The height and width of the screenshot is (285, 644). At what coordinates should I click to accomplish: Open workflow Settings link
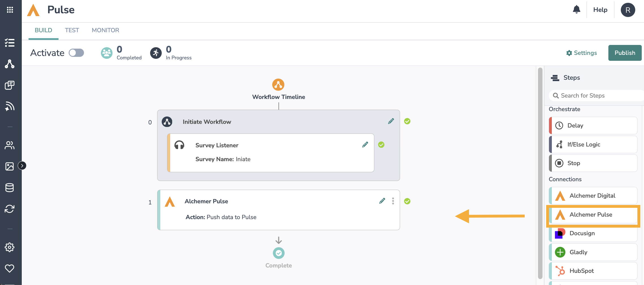tap(582, 53)
